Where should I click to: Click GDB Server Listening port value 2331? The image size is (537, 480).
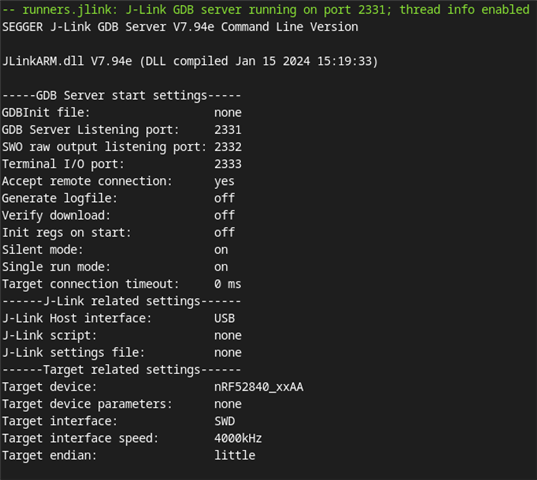tap(228, 130)
